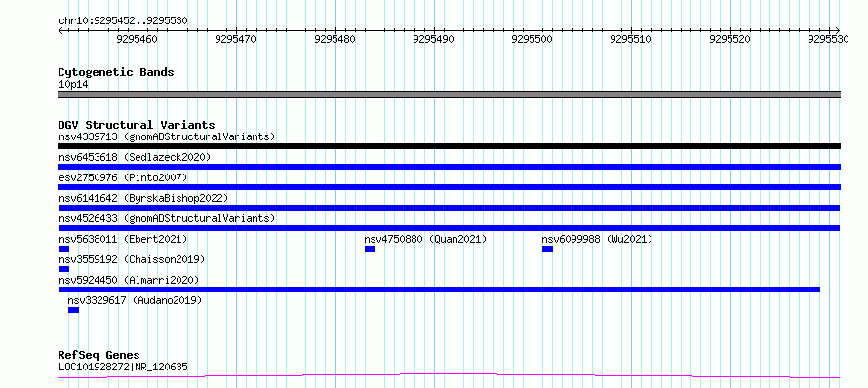Click ruler tick label 9295520
This screenshot has height=388, width=868.
730,39
